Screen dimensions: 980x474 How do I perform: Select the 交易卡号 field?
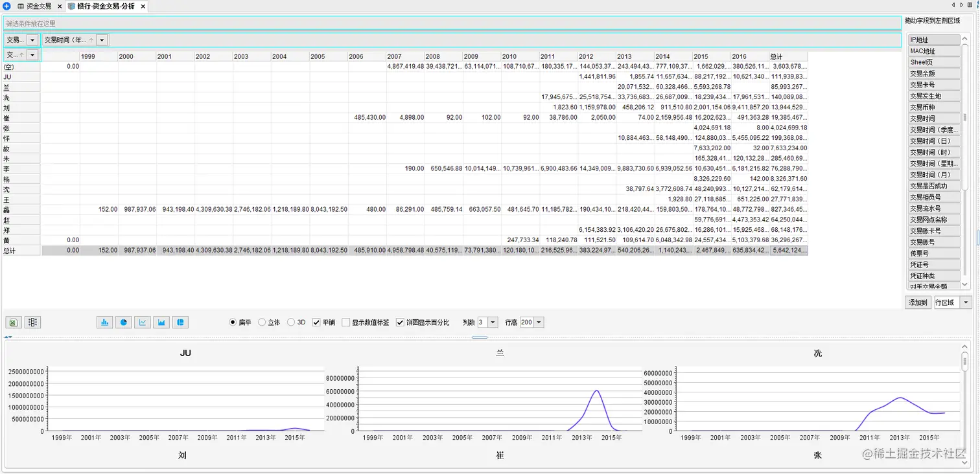coord(934,85)
